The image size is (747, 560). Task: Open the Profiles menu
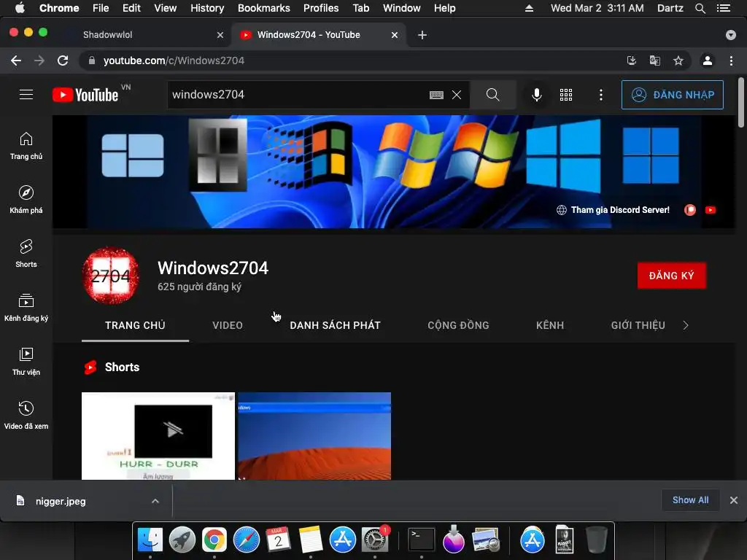(321, 8)
